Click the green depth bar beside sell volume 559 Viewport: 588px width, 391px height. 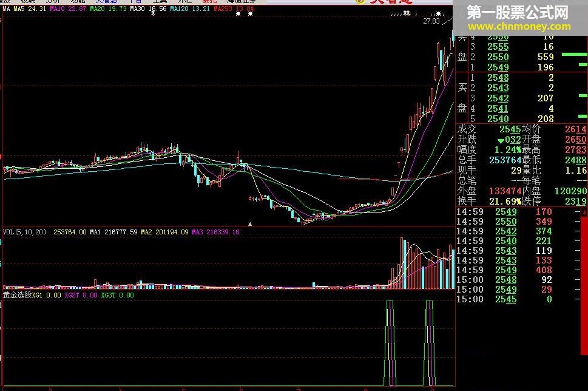click(574, 55)
